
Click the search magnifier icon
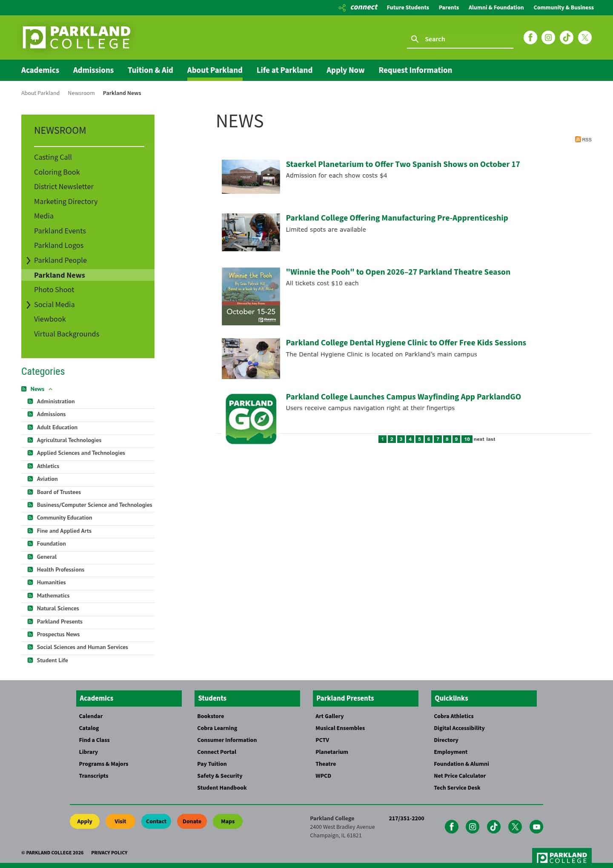point(415,39)
